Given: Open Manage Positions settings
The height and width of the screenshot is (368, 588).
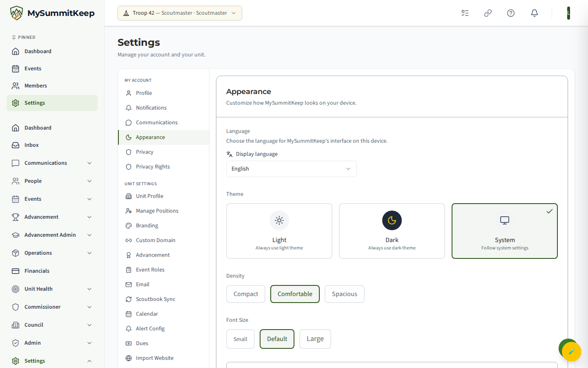Looking at the screenshot, I should tap(164, 211).
